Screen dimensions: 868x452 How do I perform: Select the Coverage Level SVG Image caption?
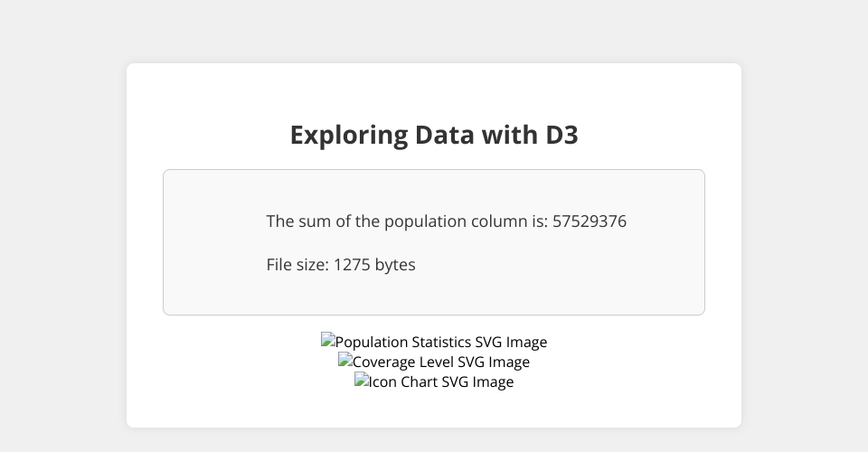[x=440, y=363]
